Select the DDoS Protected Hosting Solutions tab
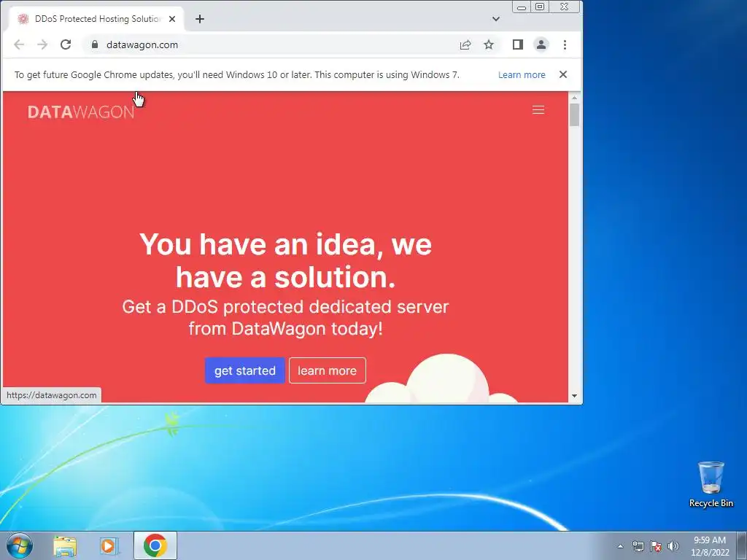 tap(97, 19)
